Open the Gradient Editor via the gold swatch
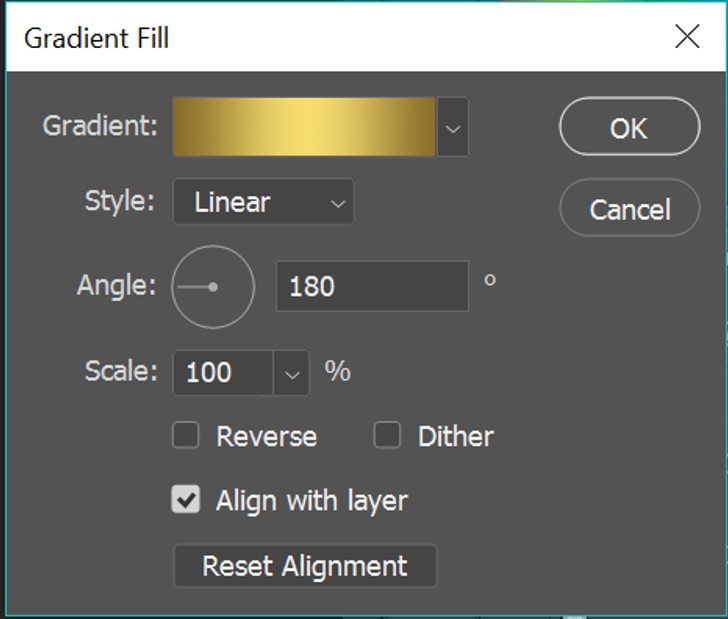This screenshot has height=619, width=728. coord(304,127)
